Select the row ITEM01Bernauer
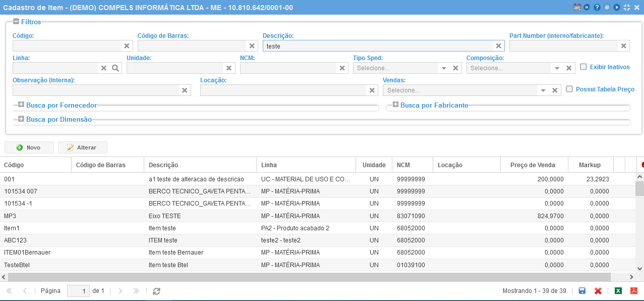The image size is (644, 301). (x=318, y=253)
